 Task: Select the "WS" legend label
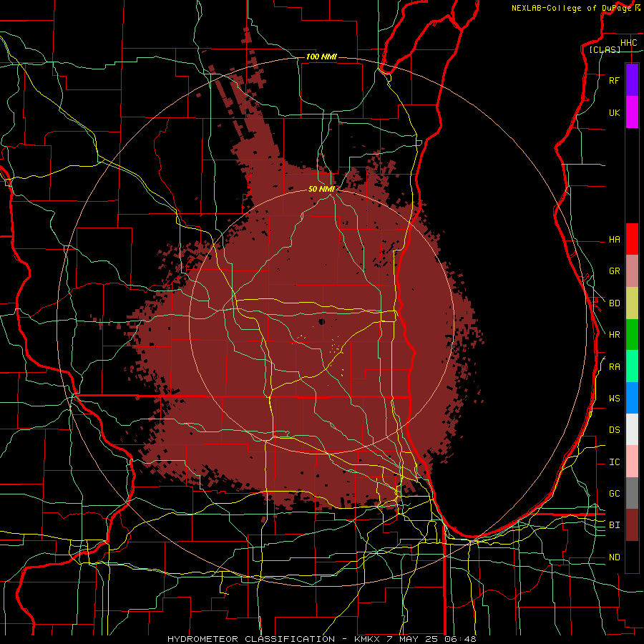tap(614, 399)
